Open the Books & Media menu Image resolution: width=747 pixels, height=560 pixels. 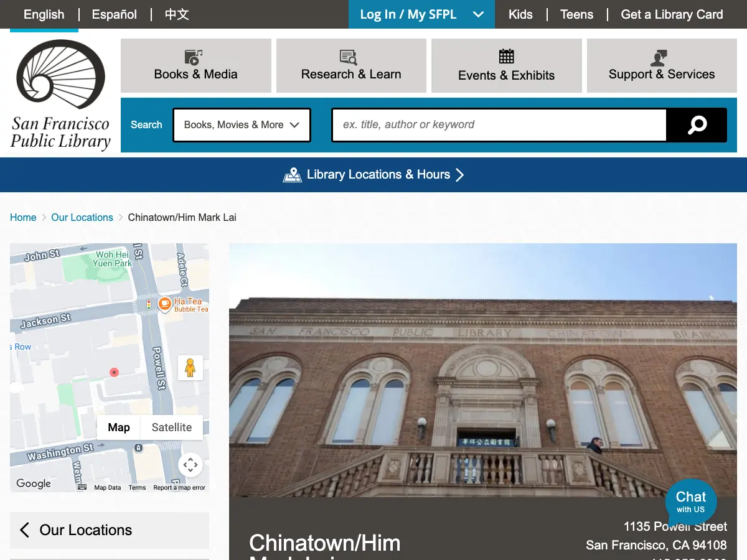pyautogui.click(x=196, y=65)
